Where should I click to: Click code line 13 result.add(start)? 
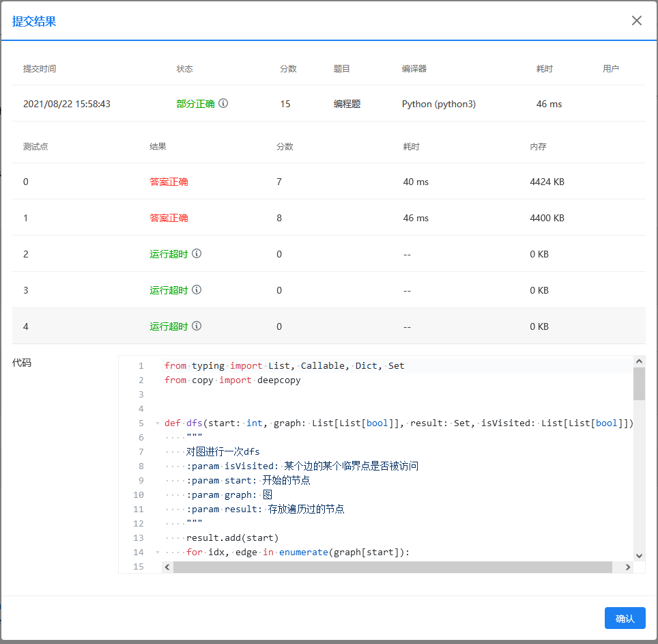point(233,537)
